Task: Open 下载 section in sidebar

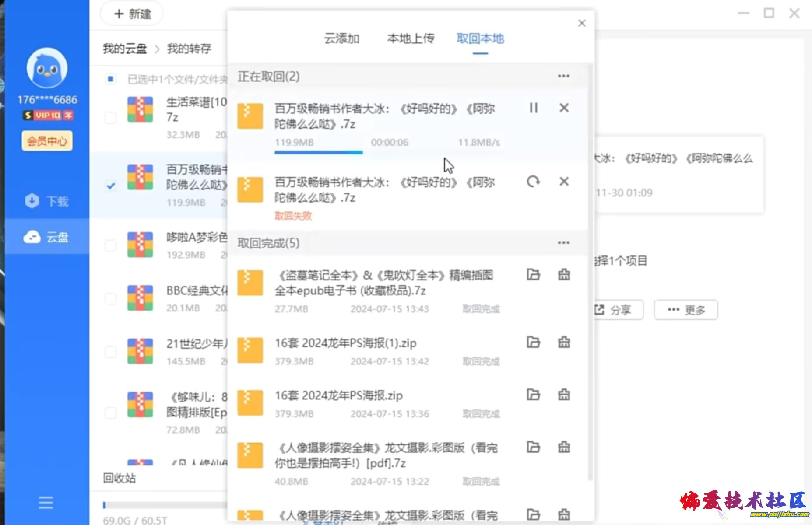Action: click(x=47, y=201)
